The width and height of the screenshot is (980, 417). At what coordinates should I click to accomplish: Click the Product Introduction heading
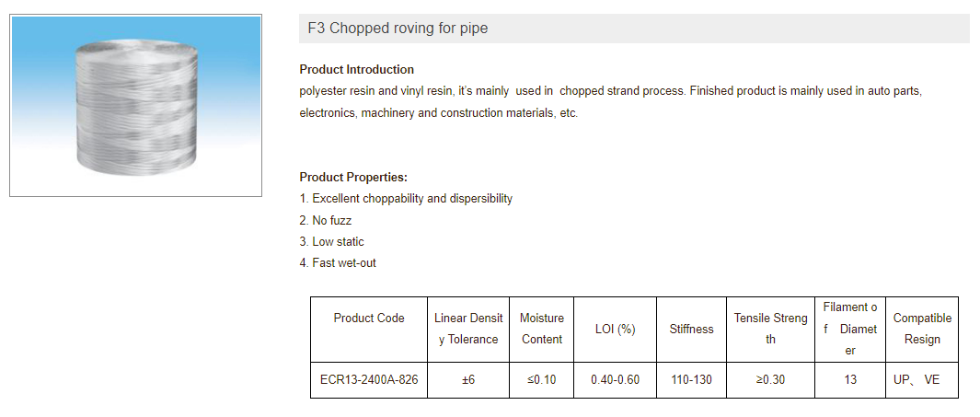(357, 69)
